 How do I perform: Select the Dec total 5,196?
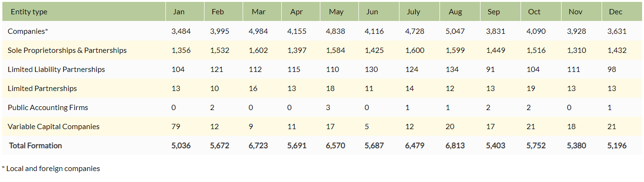point(617,146)
